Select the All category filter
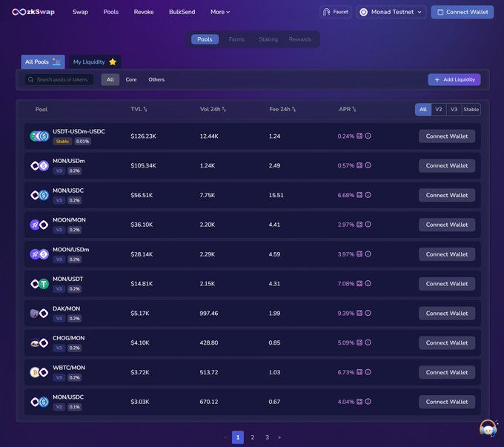 110,79
